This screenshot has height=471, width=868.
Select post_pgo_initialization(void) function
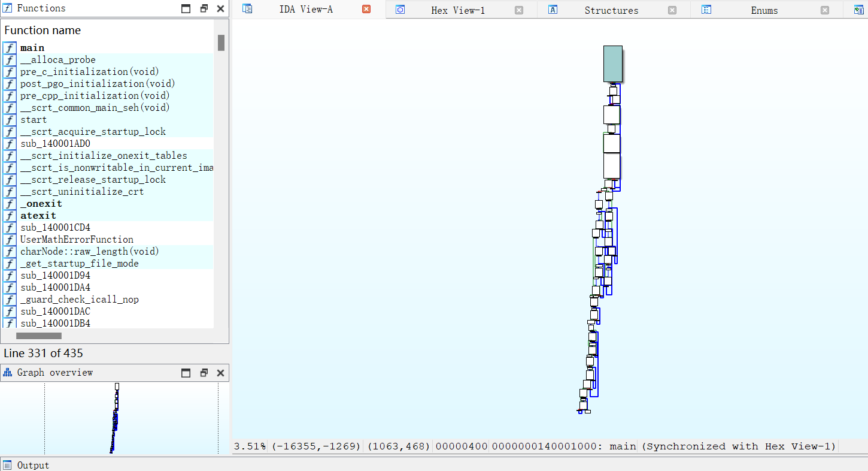[x=108, y=84]
